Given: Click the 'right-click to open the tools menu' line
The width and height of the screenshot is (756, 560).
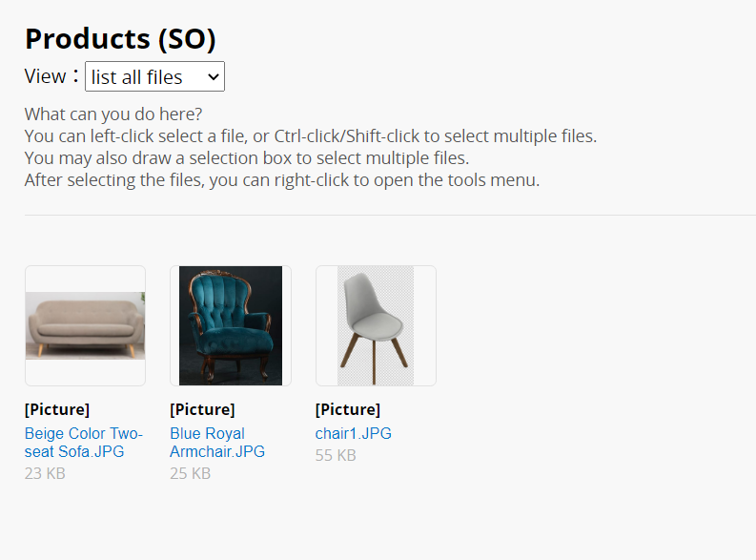Looking at the screenshot, I should [282, 180].
